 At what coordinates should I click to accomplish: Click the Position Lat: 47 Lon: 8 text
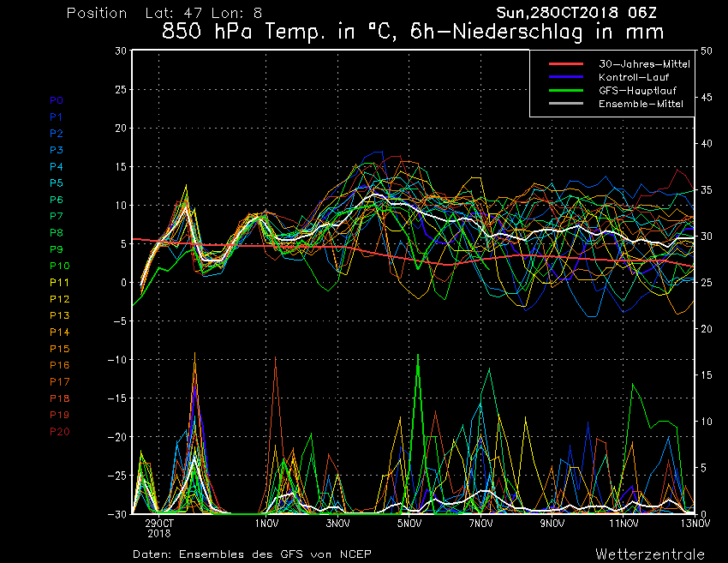tap(164, 13)
